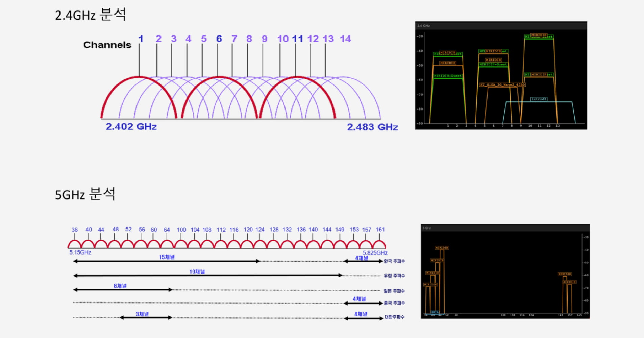
Task: Click the "5.825GHz" frequency label
Action: click(375, 253)
